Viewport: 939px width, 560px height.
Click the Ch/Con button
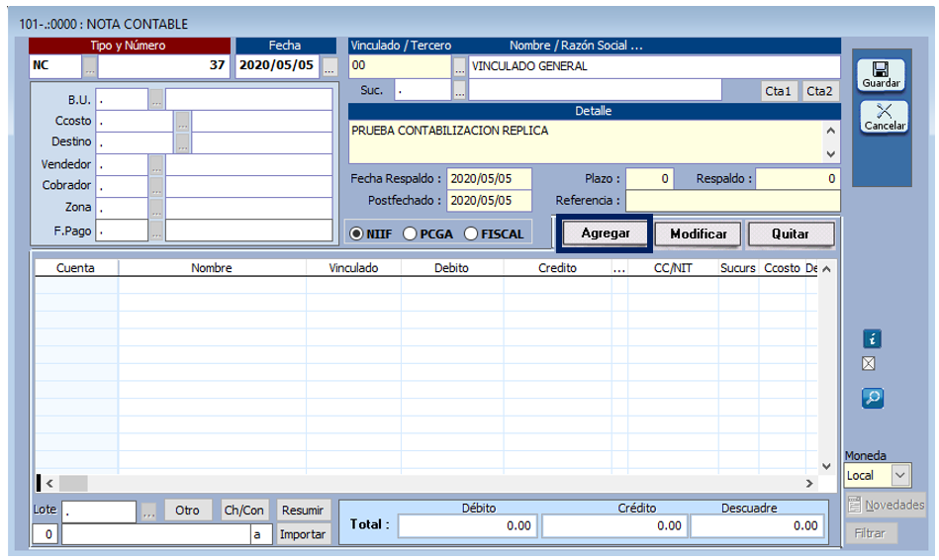pos(243,511)
